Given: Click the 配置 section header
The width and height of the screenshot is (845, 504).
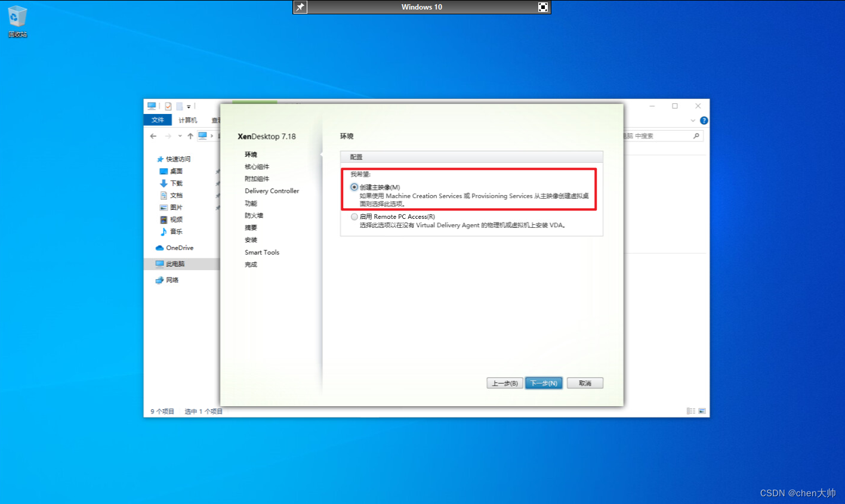Looking at the screenshot, I should pos(471,157).
